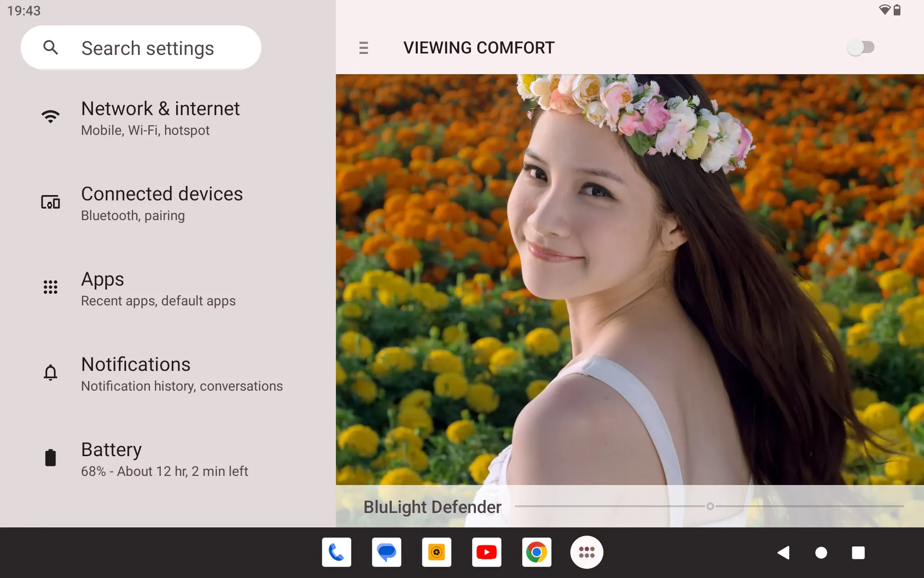This screenshot has height=578, width=924.
Task: Launch YouTube from taskbar
Action: 487,552
